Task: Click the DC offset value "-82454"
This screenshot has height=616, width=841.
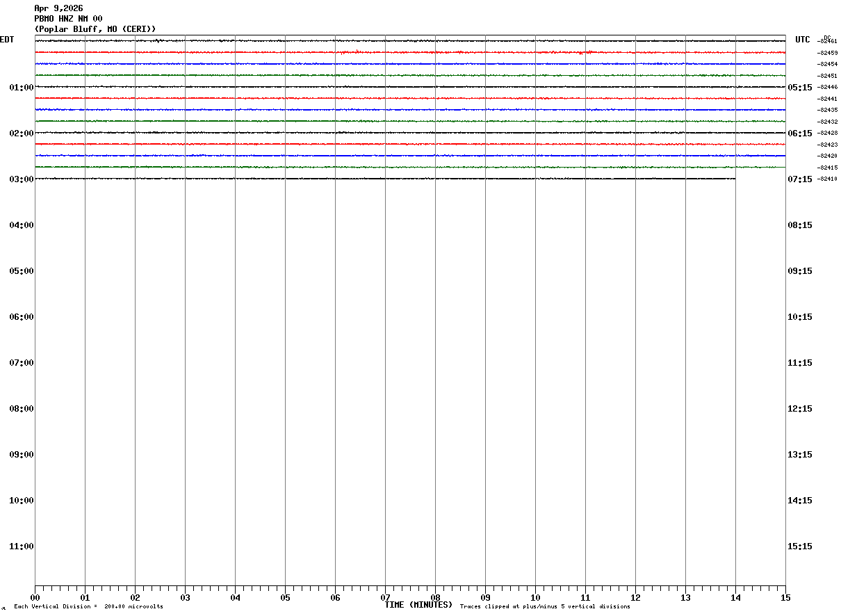Action: [827, 64]
